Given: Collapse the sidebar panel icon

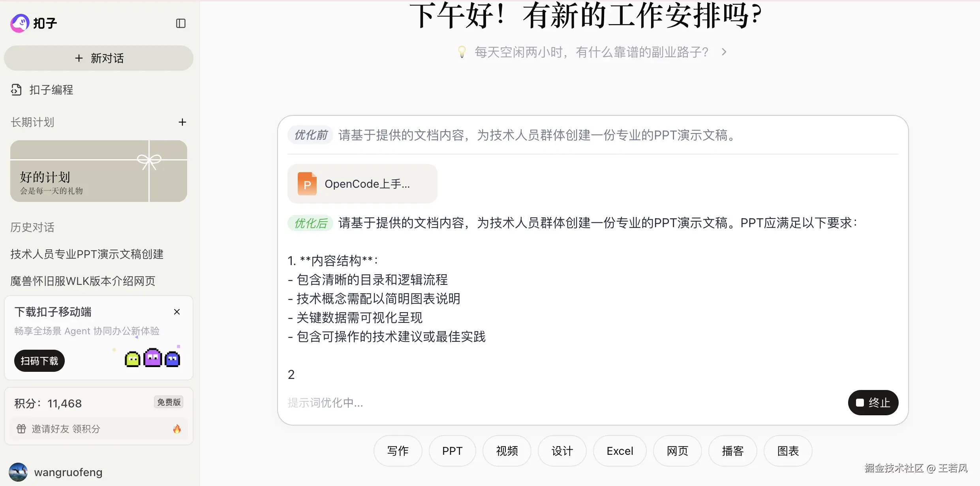Looking at the screenshot, I should click(180, 23).
